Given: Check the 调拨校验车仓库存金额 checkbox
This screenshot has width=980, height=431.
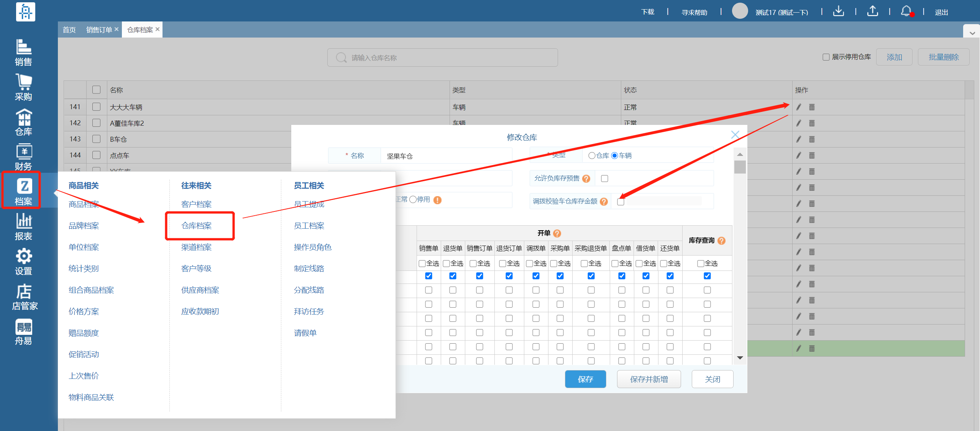Looking at the screenshot, I should 621,202.
